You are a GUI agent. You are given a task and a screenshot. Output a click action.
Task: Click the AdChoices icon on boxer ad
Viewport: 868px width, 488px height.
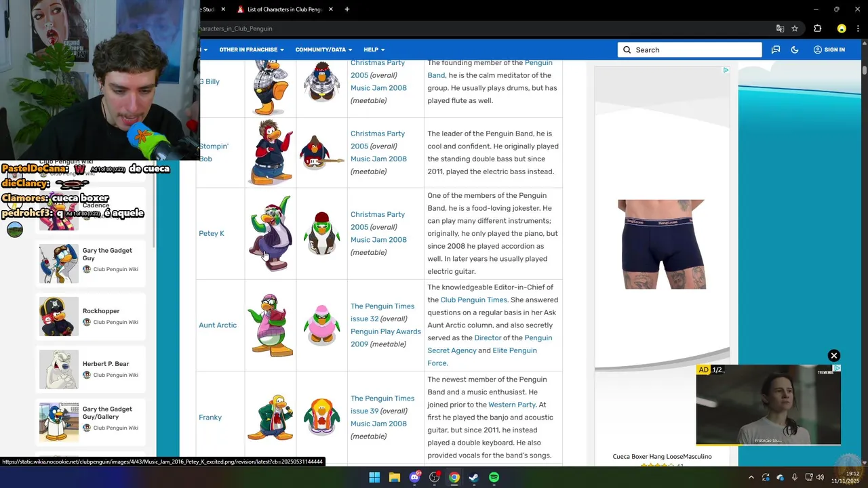[726, 70]
